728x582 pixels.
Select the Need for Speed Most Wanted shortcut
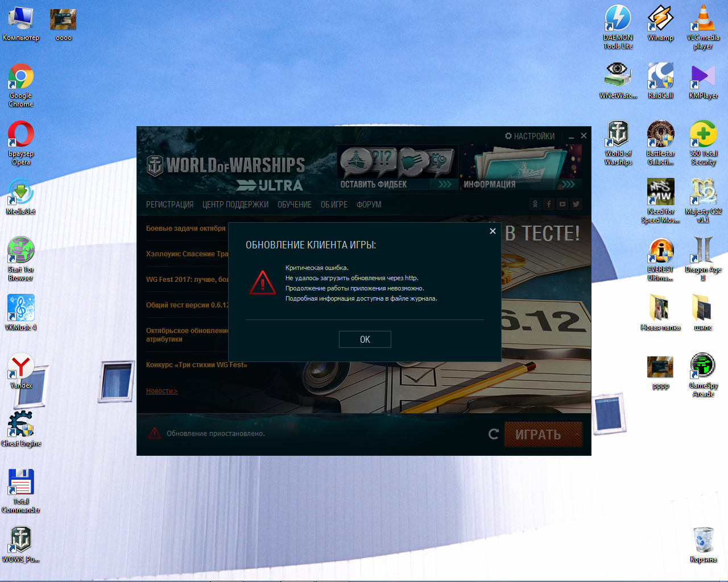pos(660,201)
